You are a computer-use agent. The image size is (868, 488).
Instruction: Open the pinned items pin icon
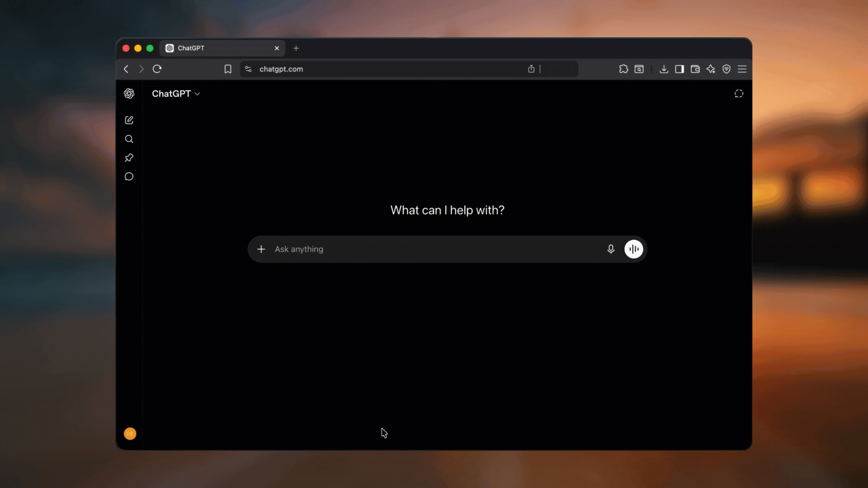129,158
